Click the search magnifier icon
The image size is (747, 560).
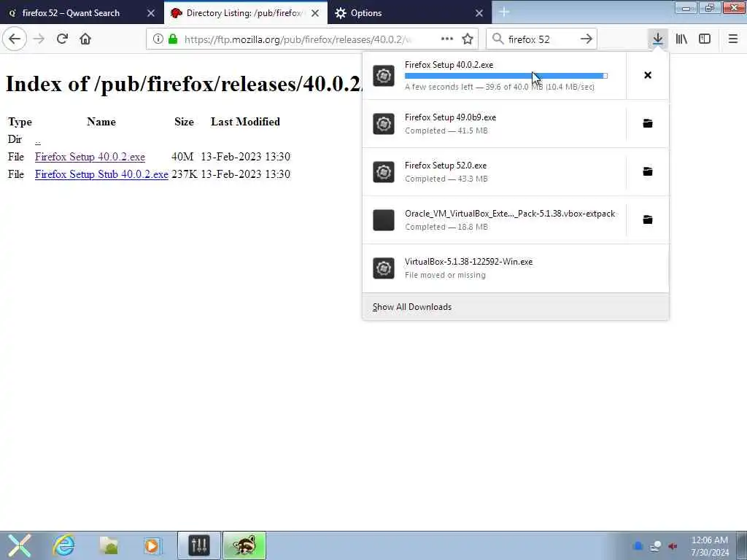pyautogui.click(x=498, y=39)
